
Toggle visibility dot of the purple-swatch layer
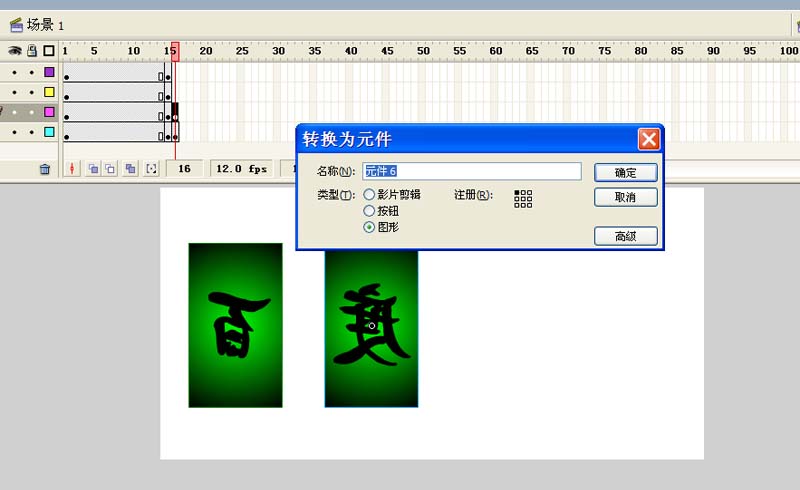(x=14, y=72)
